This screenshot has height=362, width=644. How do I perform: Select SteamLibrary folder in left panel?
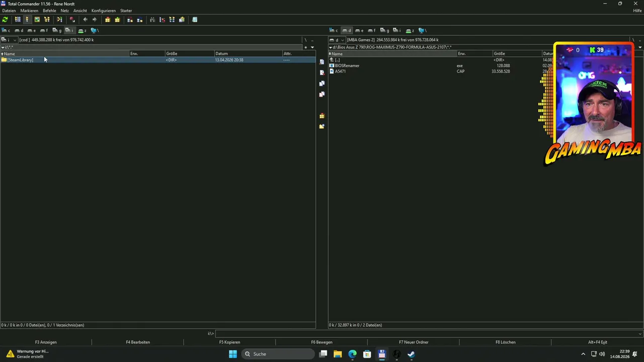click(158, 60)
